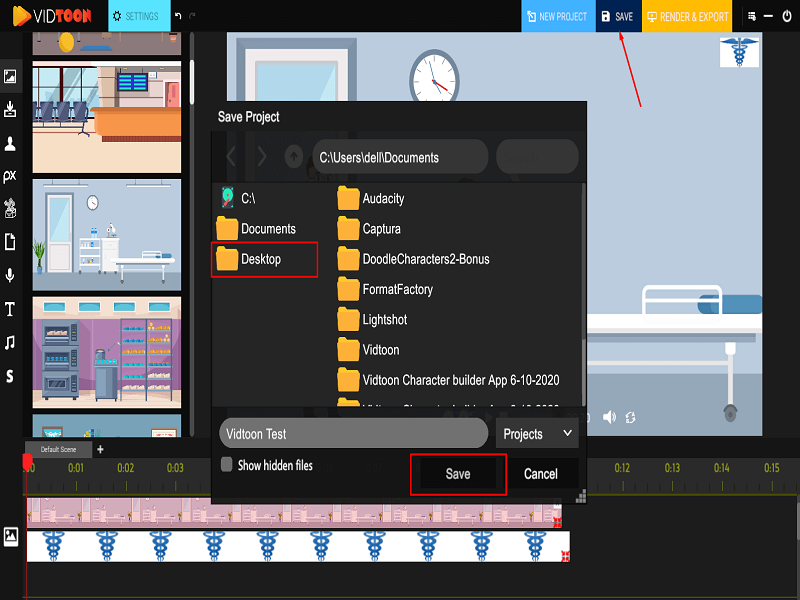Click the redo arrow in top bar
Viewport: 800px width, 600px height.
[x=192, y=16]
